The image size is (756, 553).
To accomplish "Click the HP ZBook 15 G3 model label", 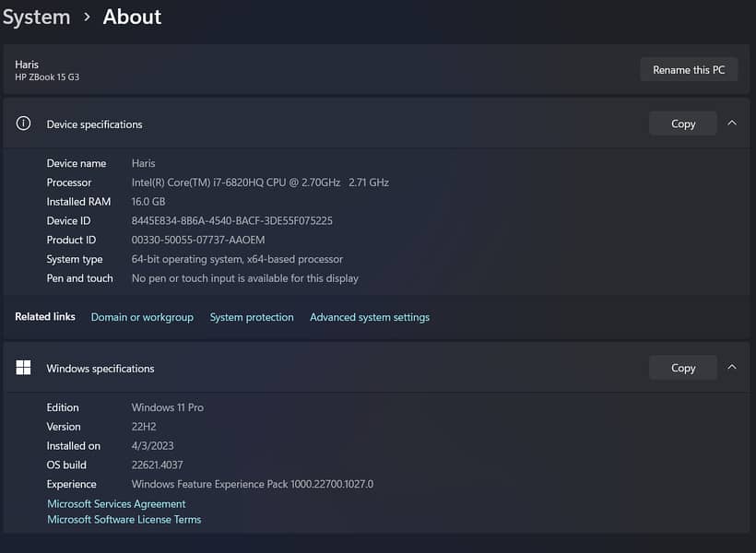I will [47, 77].
